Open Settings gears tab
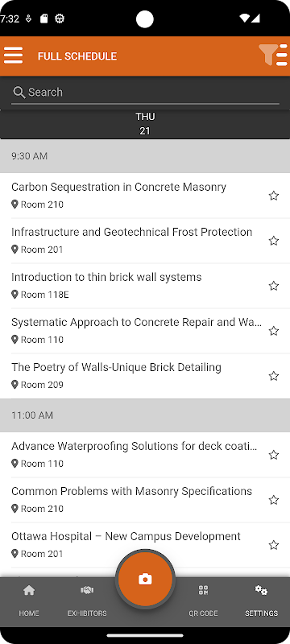Viewport: 290px width, 644px height. [x=261, y=601]
